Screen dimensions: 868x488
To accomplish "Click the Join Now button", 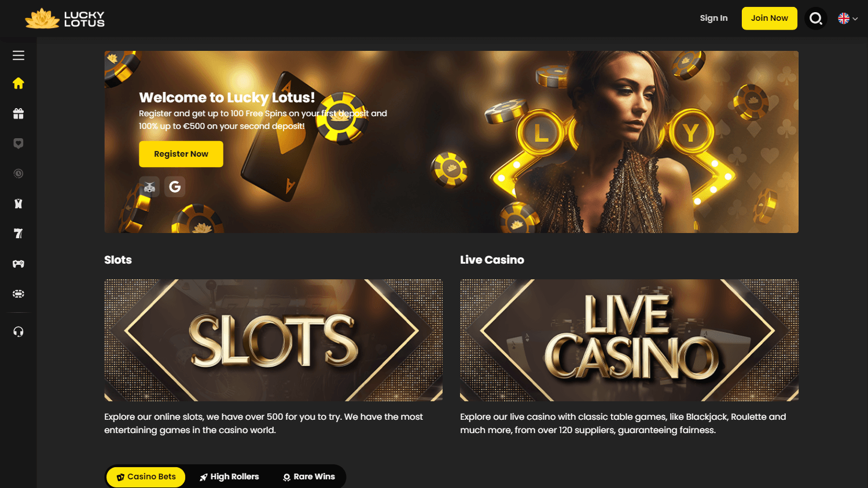I will click(x=770, y=19).
